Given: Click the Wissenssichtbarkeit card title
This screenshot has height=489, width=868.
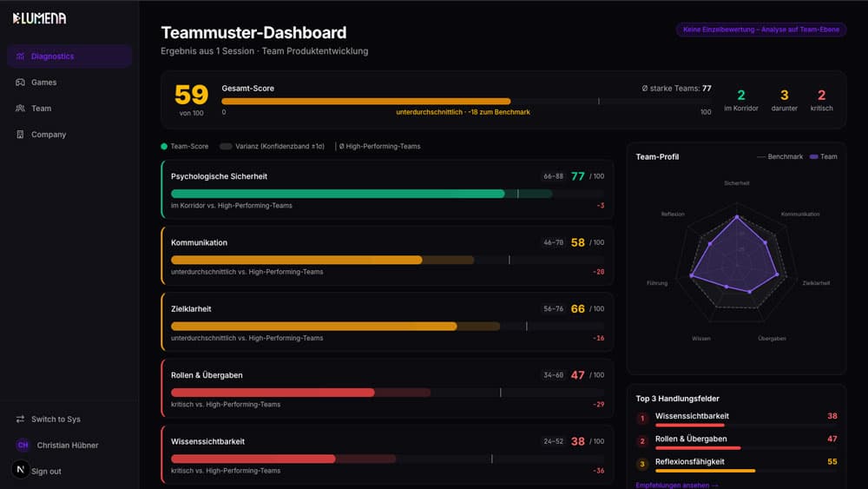Looking at the screenshot, I should click(x=207, y=441).
